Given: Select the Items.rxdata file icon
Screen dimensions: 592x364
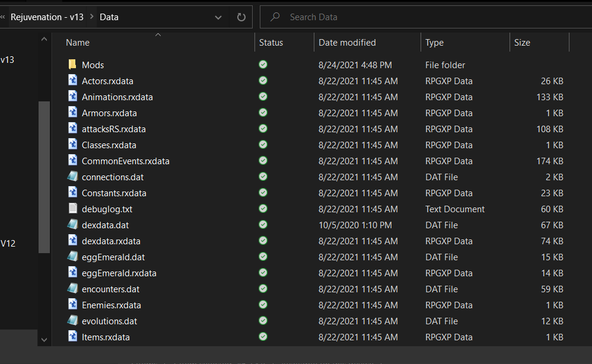Looking at the screenshot, I should click(72, 337).
